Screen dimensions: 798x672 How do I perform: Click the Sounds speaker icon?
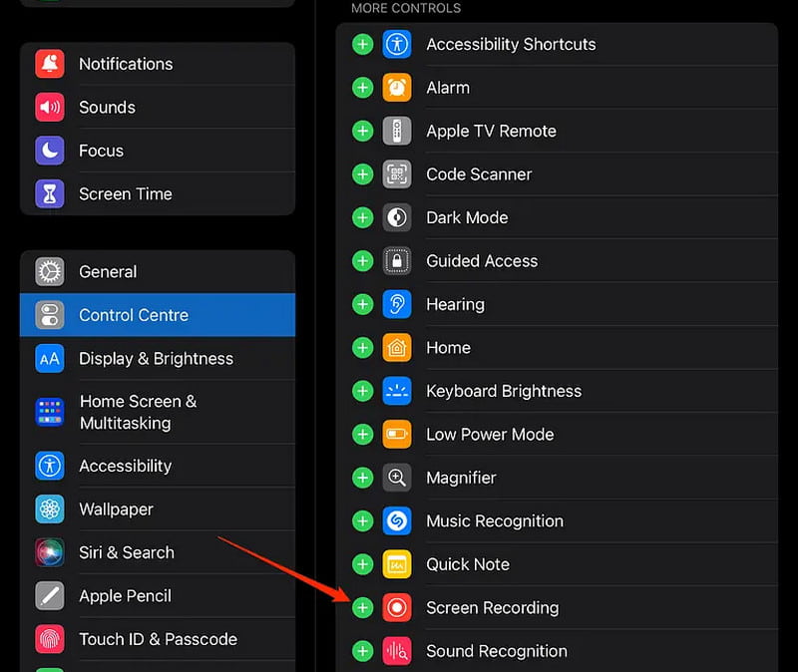50,107
